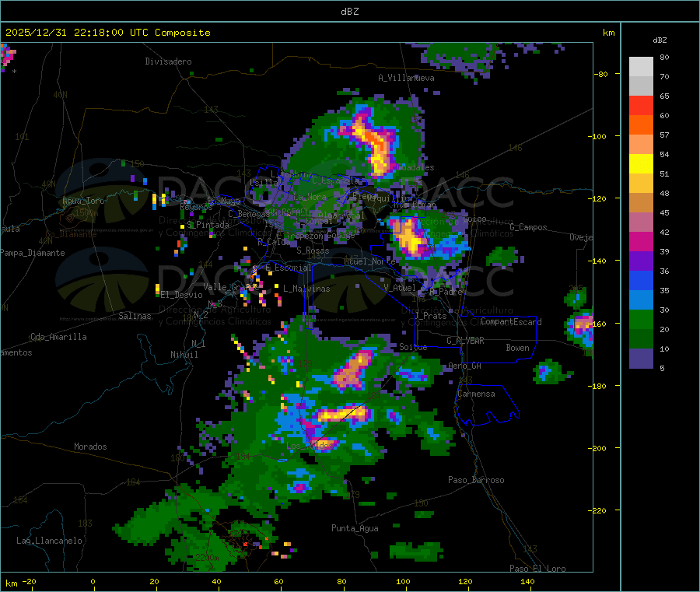The width and height of the screenshot is (700, 592).
Task: Click the -20 tick on the horizontal axis
Action: pos(29,581)
